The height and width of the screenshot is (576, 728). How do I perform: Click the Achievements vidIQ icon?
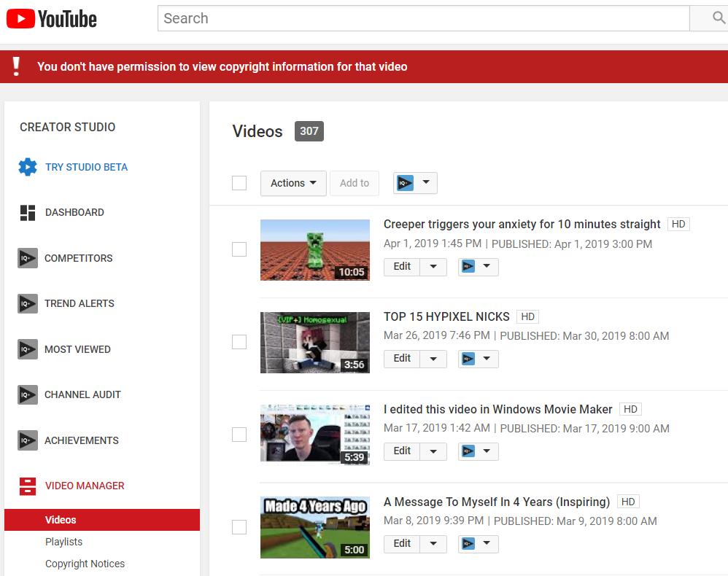click(x=28, y=440)
